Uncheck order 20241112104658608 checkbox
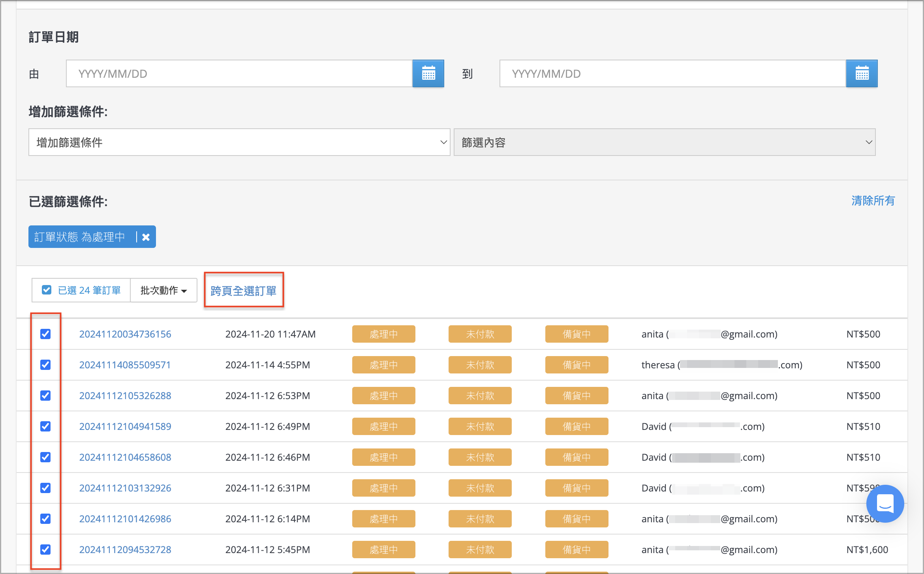The width and height of the screenshot is (924, 574). [x=45, y=457]
